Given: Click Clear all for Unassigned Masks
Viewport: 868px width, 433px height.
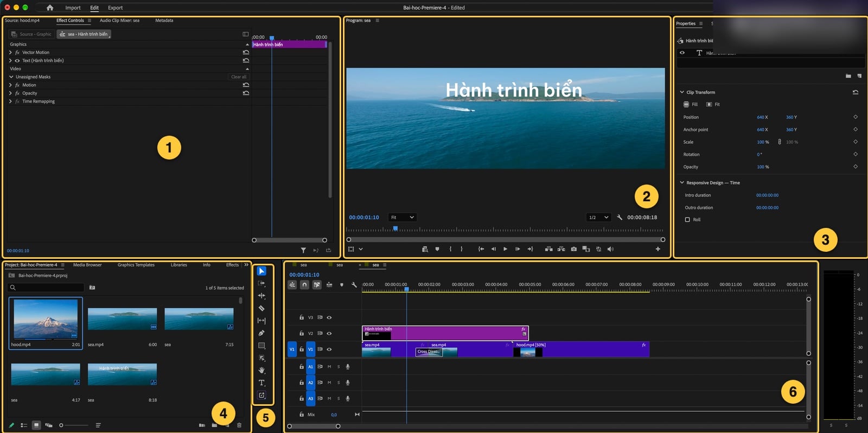Looking at the screenshot, I should coord(239,77).
